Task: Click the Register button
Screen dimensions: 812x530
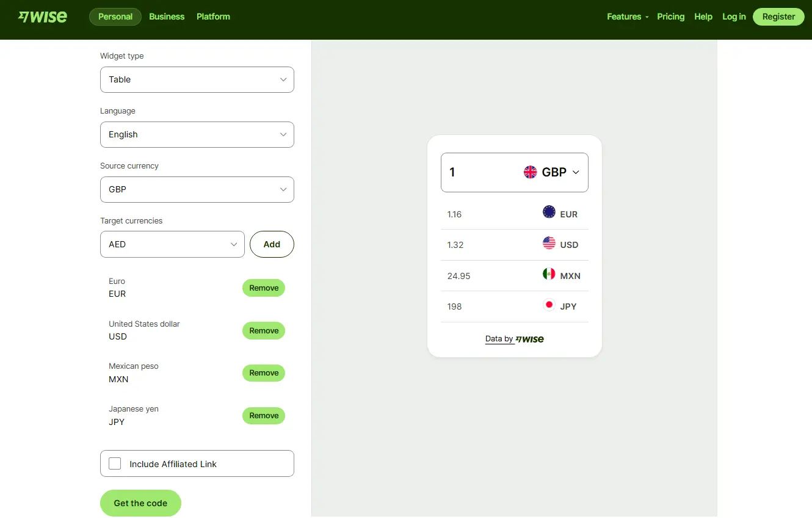Action: click(778, 16)
